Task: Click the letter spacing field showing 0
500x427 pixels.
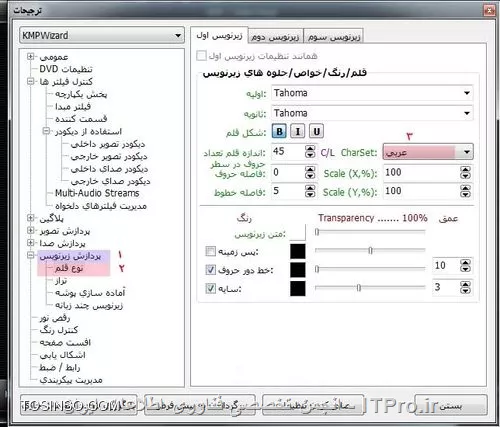Action: click(288, 172)
